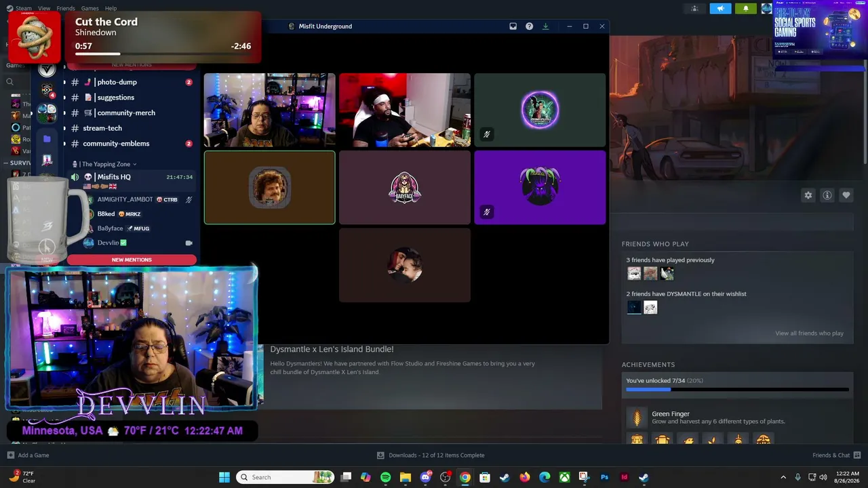
Task: Click the song progress bar for Cut the Cord
Action: point(163,54)
